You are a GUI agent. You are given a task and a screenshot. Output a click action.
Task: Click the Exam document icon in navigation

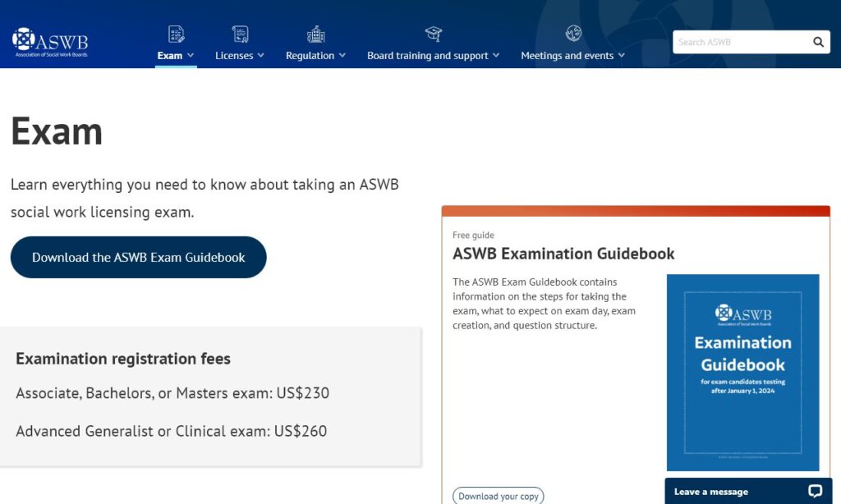point(175,33)
